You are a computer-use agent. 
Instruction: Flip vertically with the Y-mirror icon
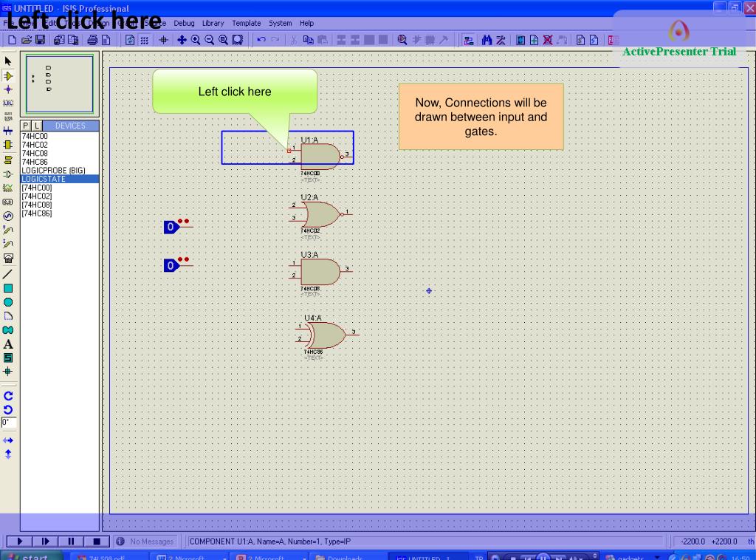click(x=7, y=454)
